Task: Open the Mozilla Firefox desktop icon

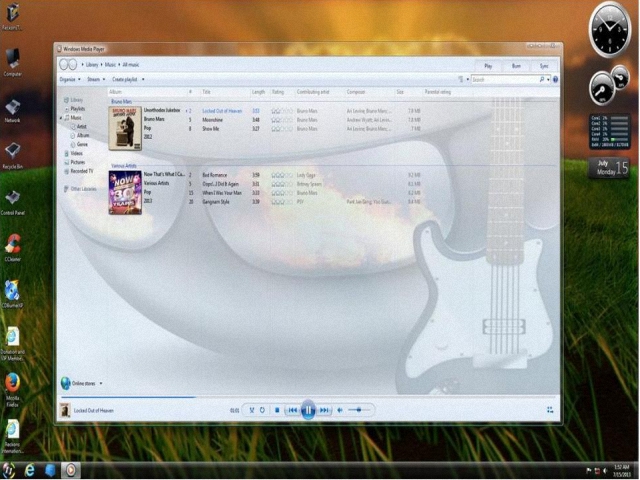Action: click(13, 390)
